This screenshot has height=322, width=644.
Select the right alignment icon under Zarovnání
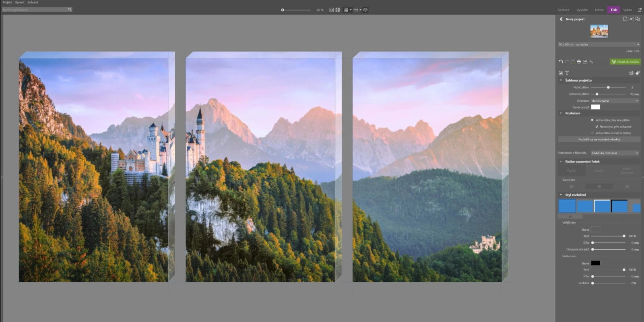(x=627, y=186)
